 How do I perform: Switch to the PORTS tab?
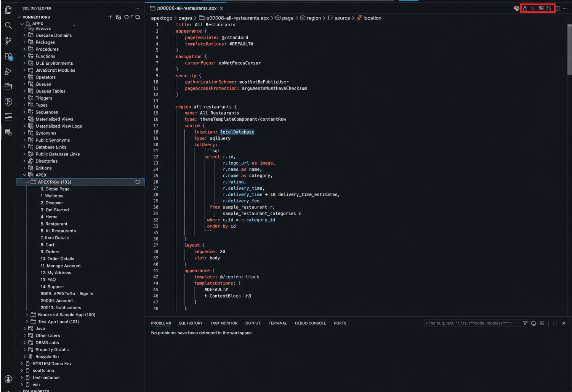tap(340, 323)
